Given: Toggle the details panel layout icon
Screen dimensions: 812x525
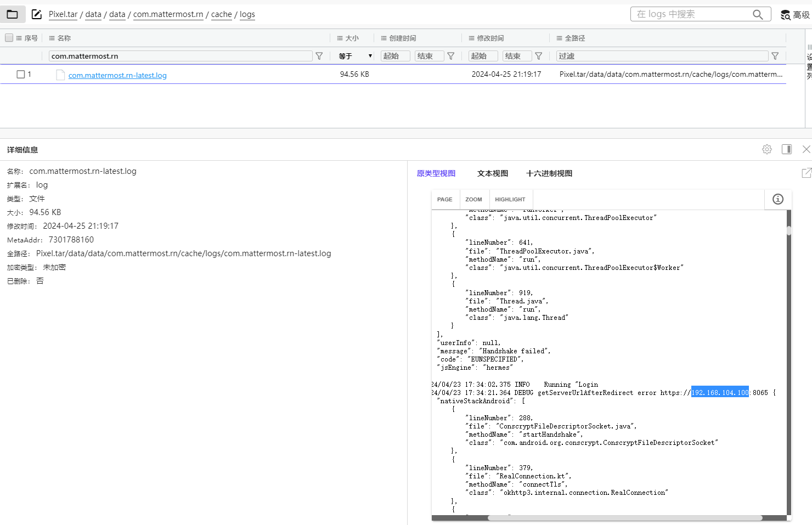Looking at the screenshot, I should (x=787, y=149).
